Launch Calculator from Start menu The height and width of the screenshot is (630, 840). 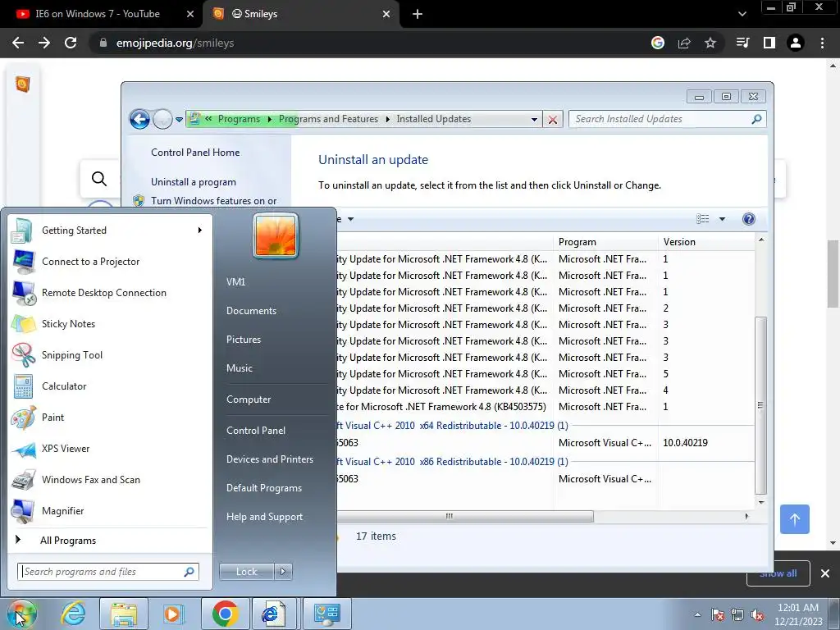click(109, 386)
